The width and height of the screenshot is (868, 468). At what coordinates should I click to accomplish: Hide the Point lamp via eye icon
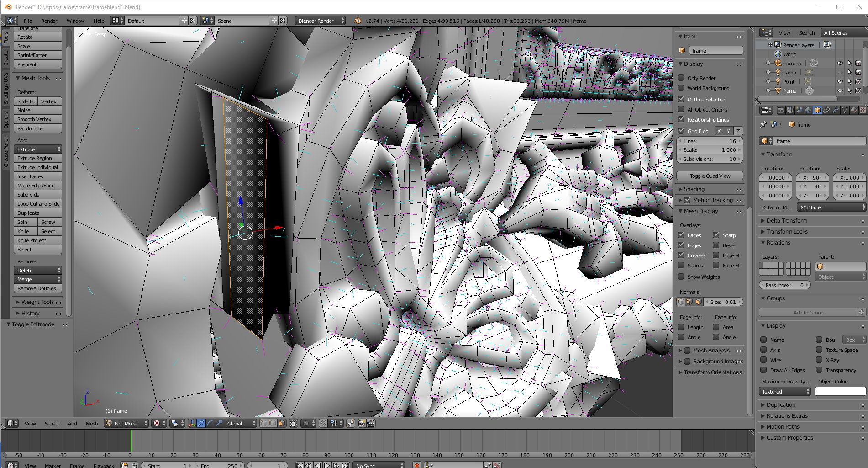pos(840,81)
